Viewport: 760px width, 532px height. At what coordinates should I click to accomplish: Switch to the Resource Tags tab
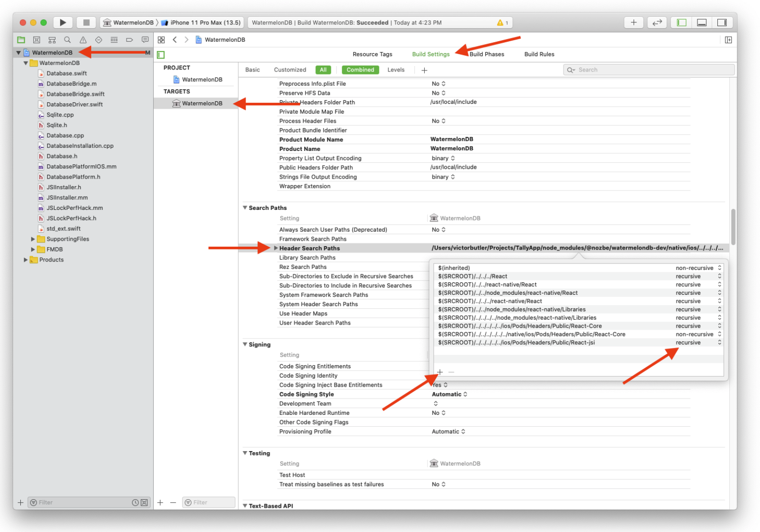[372, 54]
